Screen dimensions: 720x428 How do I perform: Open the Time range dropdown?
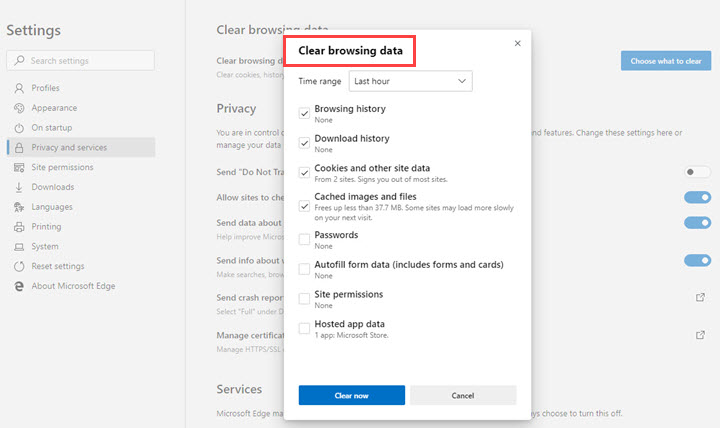click(410, 81)
